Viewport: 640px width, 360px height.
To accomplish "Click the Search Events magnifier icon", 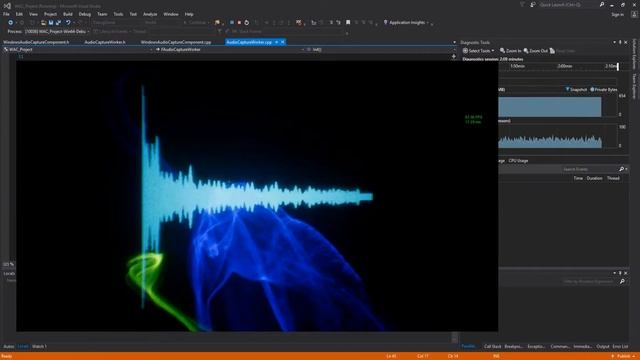I will 622,169.
